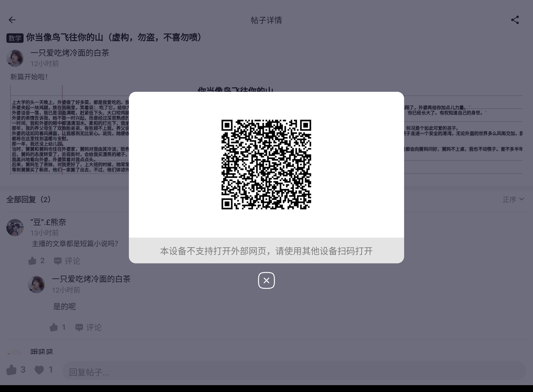Tap the QR code image

pyautogui.click(x=266, y=164)
